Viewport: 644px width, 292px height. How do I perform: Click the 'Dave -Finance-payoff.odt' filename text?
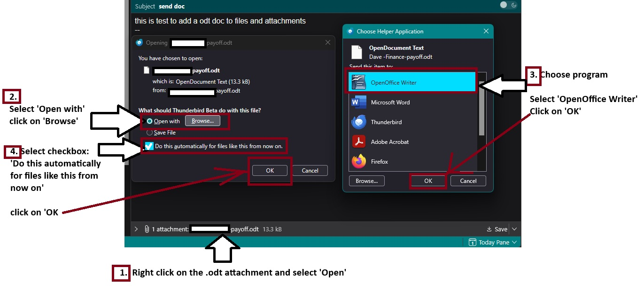coord(401,57)
